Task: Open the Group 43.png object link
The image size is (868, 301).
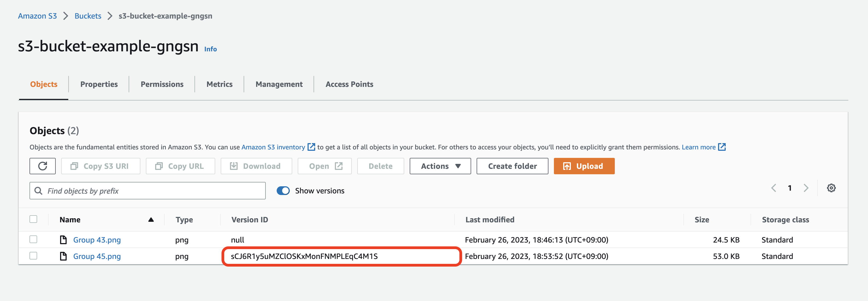Action: pyautogui.click(x=97, y=240)
